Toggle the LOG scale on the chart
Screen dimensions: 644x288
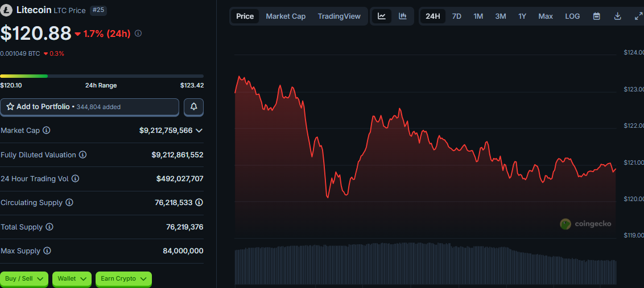pos(572,16)
